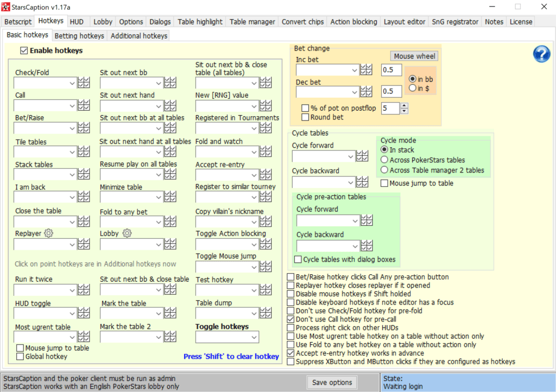This screenshot has height=392, width=556.
Task: Open the HUD tab
Action: pos(77,22)
